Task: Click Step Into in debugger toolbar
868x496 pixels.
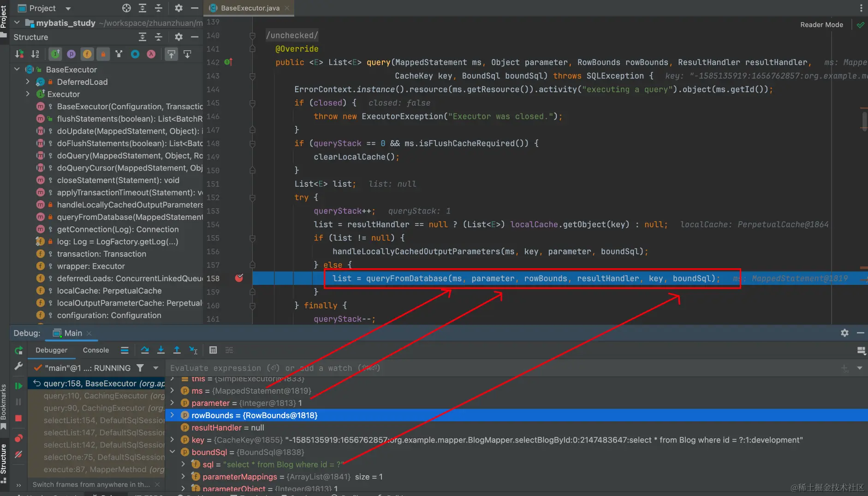Action: pos(161,350)
